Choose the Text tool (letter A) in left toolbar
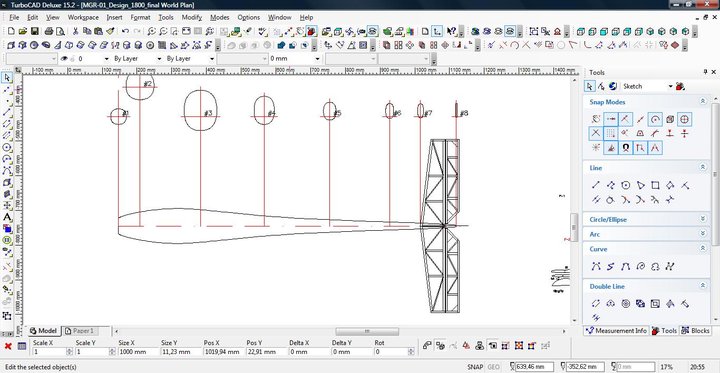This screenshot has width=720, height=373. 7,216
